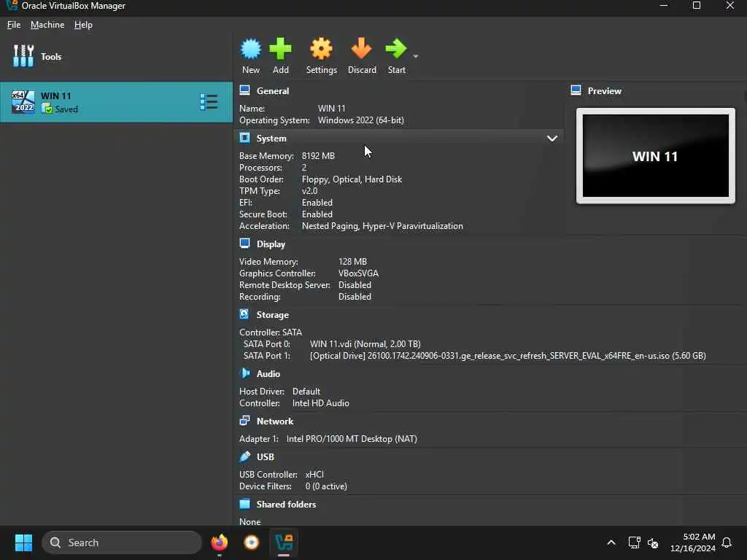The height and width of the screenshot is (560, 747).
Task: Click the WIN 11 preview thumbnail
Action: [656, 156]
